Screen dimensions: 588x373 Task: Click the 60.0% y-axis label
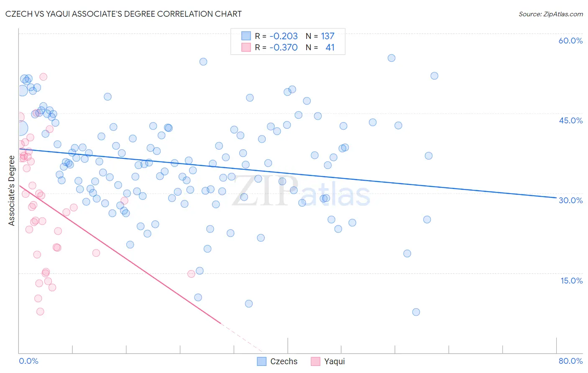(x=570, y=41)
